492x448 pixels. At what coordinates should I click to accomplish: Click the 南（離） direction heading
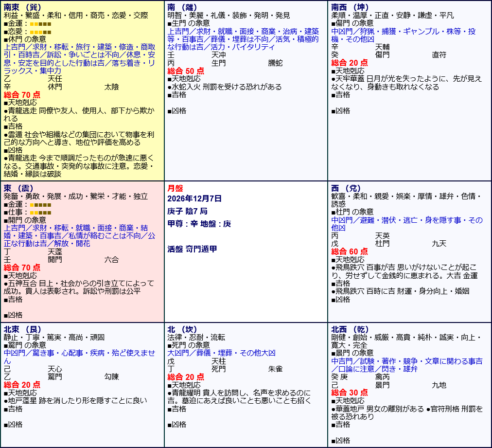click(x=182, y=7)
